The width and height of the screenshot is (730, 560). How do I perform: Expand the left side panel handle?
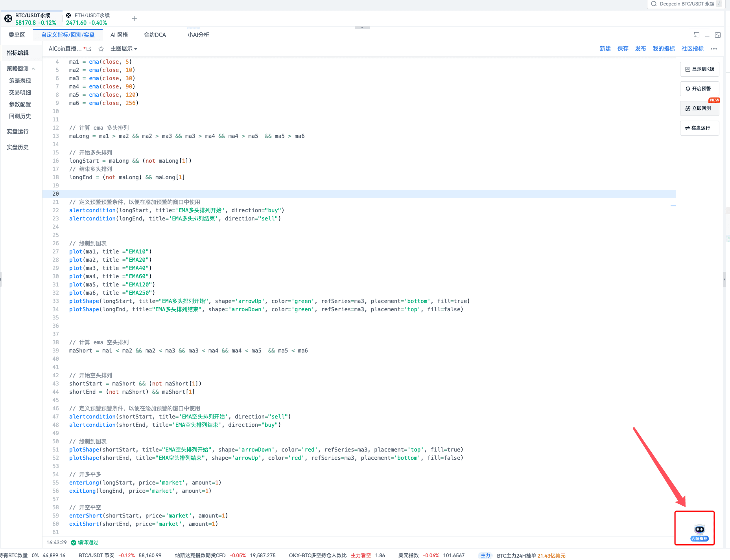tap(1, 280)
